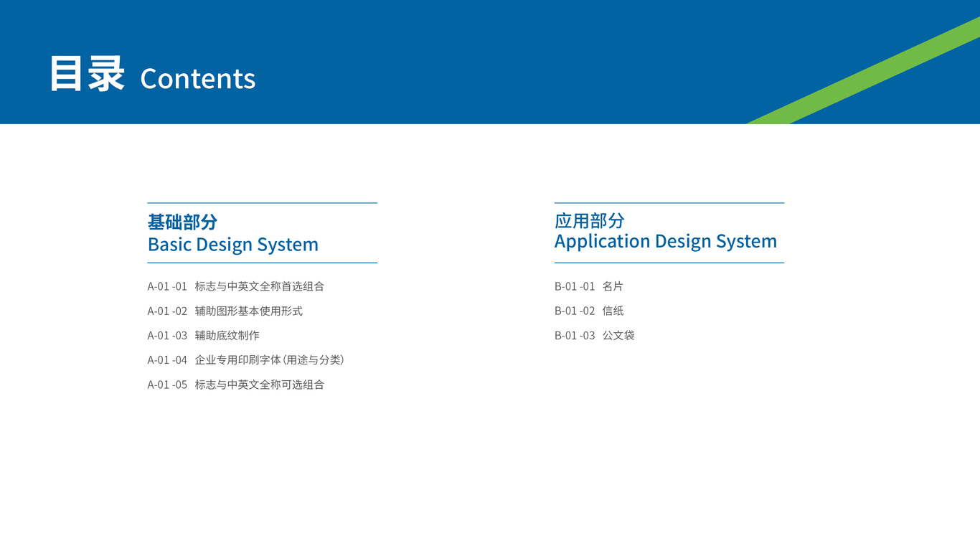Open entry B-01-02 信纸
Image resolution: width=980 pixels, height=551 pixels.
click(589, 311)
